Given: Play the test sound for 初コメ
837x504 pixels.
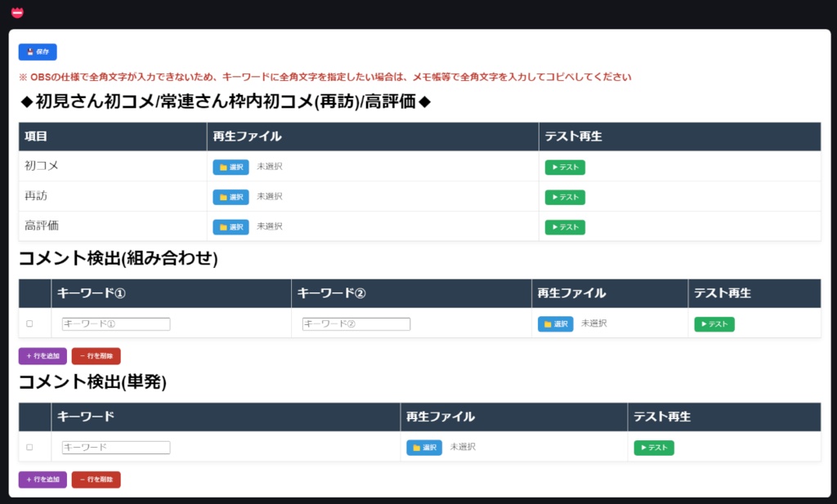Looking at the screenshot, I should [565, 166].
